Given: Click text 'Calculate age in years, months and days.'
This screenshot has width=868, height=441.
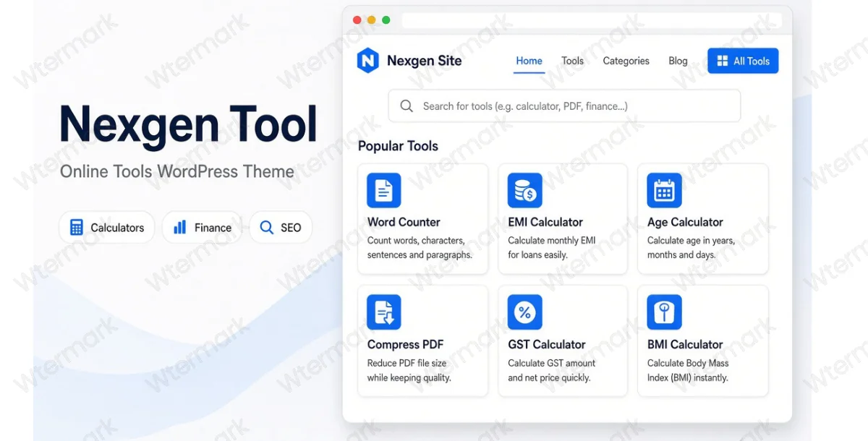Looking at the screenshot, I should point(691,247).
